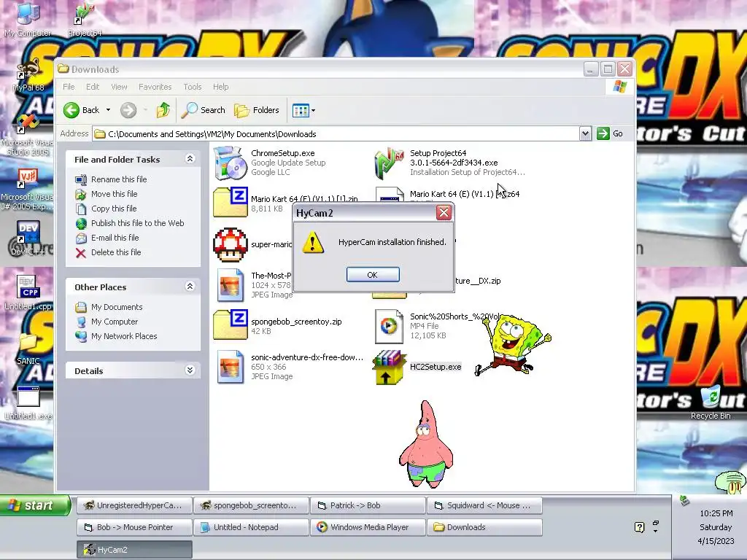Click the Back arrow icon in Downloads
The width and height of the screenshot is (747, 560).
tap(71, 110)
